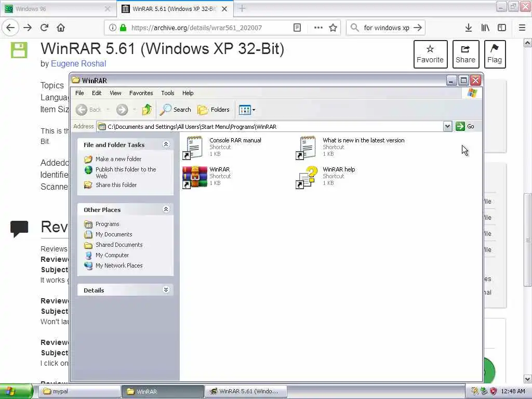Open the browser hamburger menu
This screenshot has height=399, width=532.
(522, 28)
